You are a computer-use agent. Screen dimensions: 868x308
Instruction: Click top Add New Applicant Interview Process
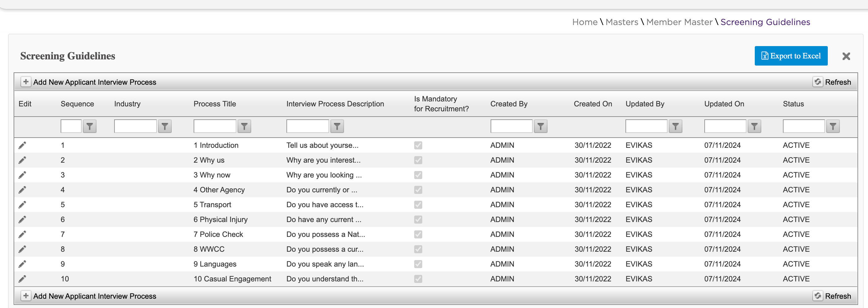coord(88,82)
